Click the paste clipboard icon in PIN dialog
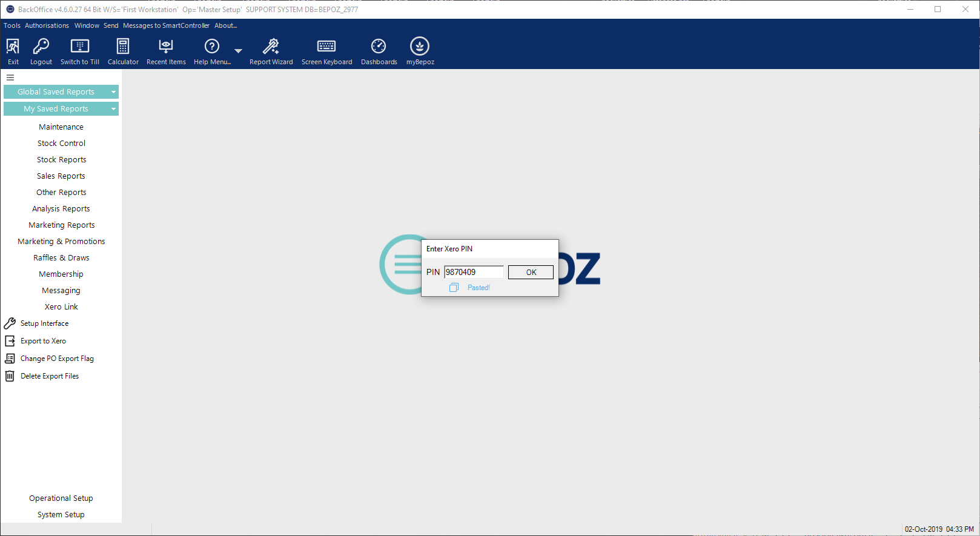This screenshot has height=536, width=980. click(x=454, y=288)
